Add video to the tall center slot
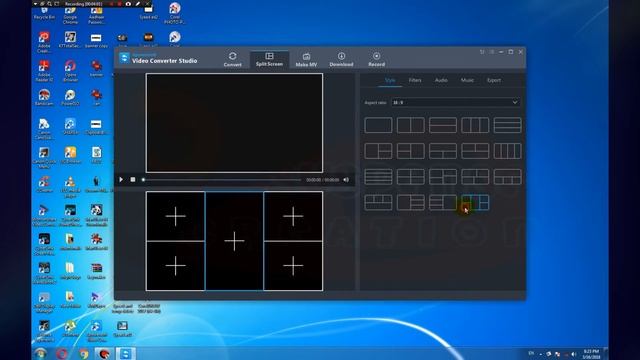 click(x=234, y=241)
